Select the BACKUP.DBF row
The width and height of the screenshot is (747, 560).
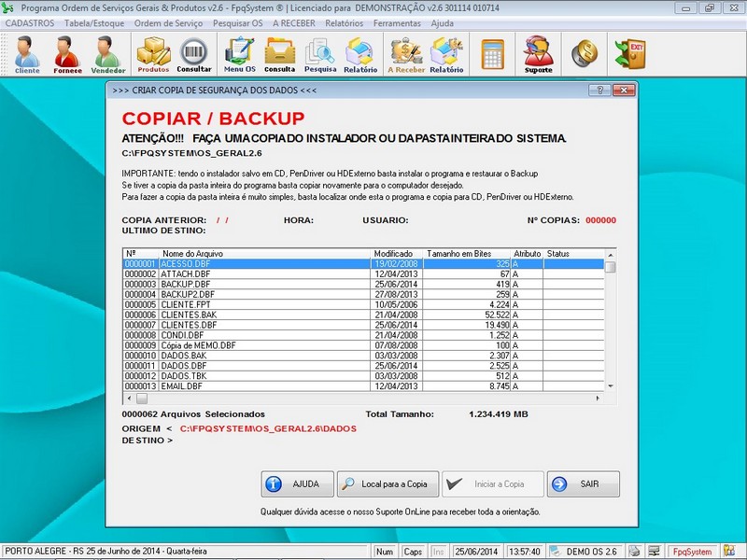(x=363, y=285)
